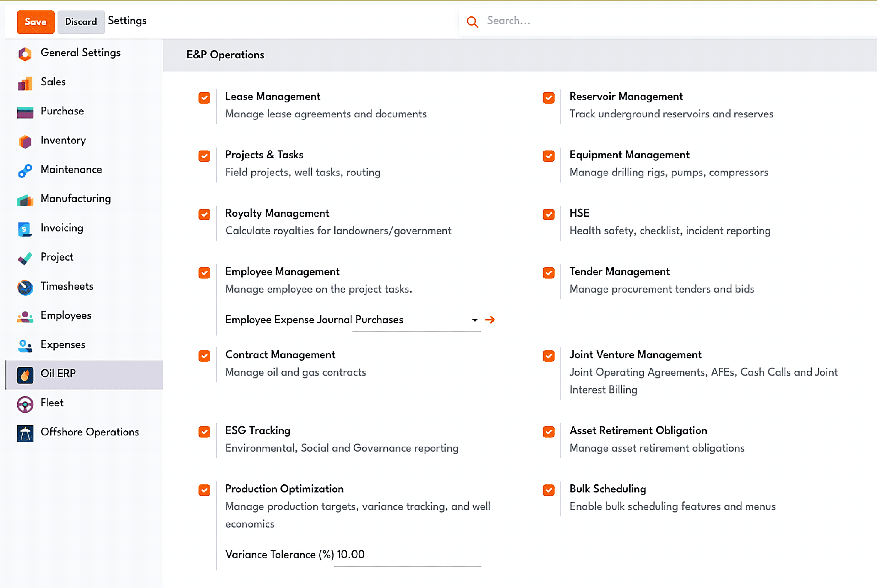Expand Employee Expense Journal dropdown arrow
The image size is (877, 588).
475,320
